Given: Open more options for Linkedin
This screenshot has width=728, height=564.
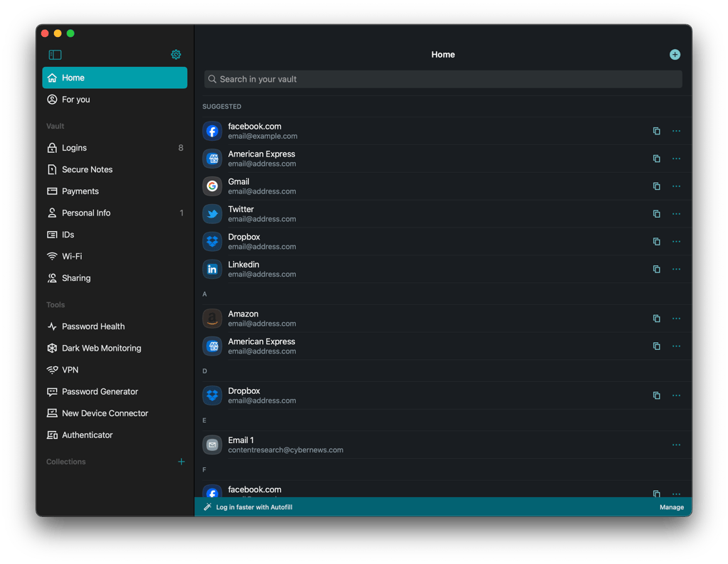Looking at the screenshot, I should coord(676,269).
